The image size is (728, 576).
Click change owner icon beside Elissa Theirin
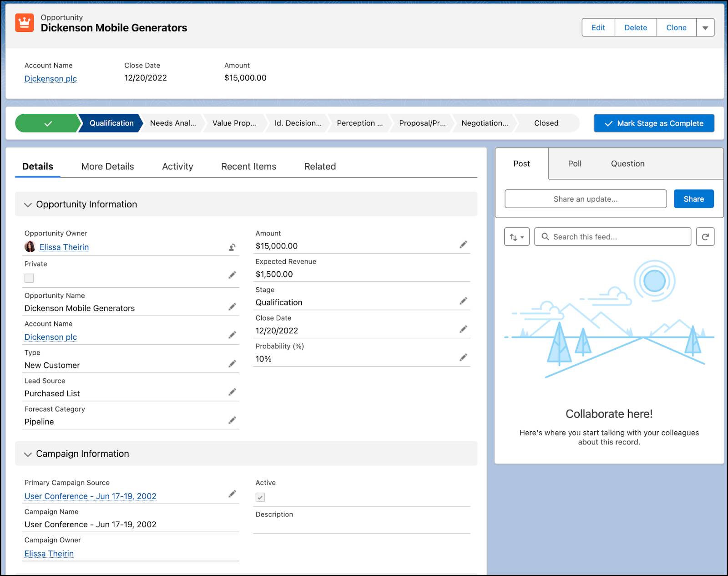coord(232,247)
